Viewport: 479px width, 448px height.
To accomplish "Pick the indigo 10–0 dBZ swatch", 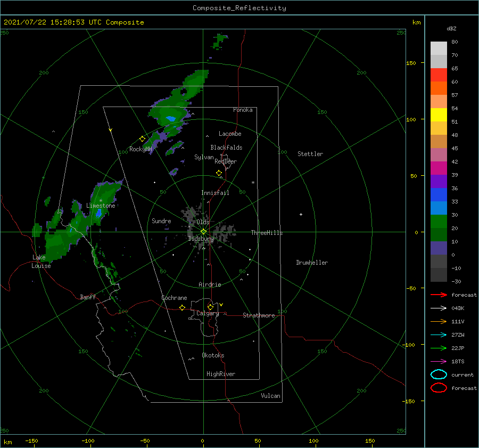I will [439, 248].
